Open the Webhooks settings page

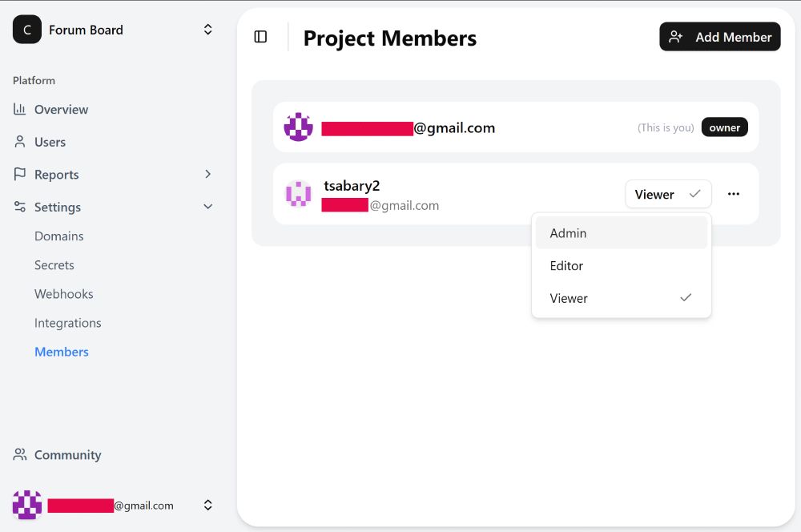64,294
